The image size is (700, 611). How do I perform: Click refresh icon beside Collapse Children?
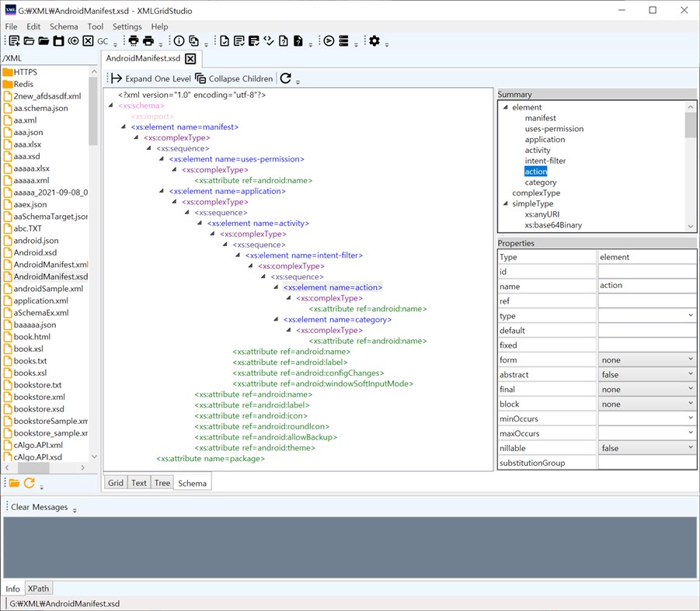(285, 78)
